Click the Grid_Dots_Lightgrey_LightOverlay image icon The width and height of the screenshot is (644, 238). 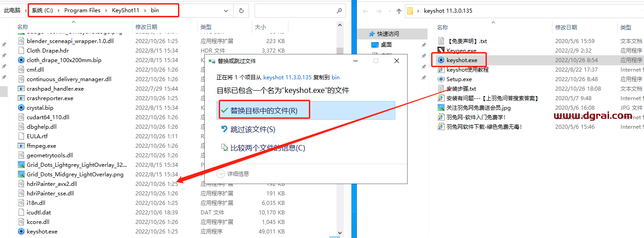(21, 165)
